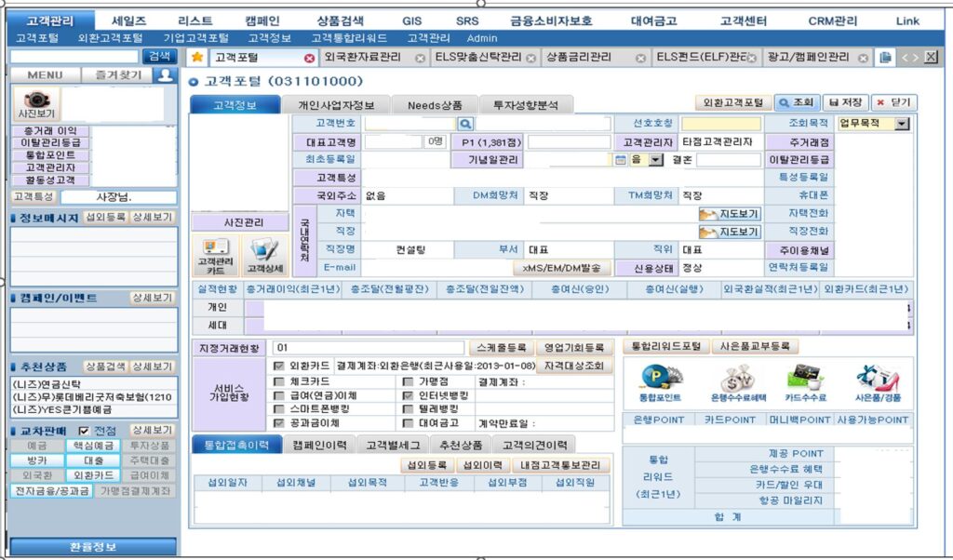This screenshot has width=953, height=560.
Task: Open the 상품검색 main menu
Action: (x=340, y=20)
